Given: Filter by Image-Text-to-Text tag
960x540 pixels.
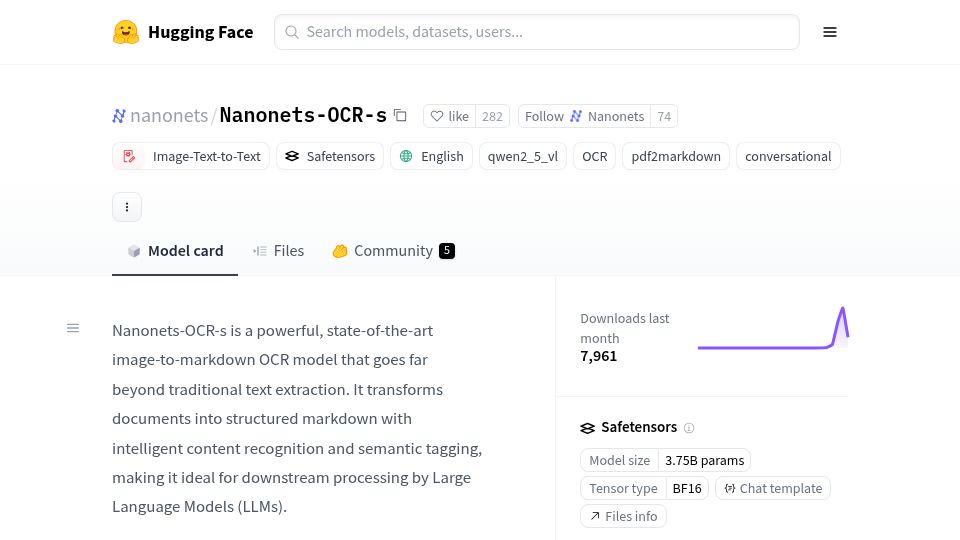Looking at the screenshot, I should point(191,156).
